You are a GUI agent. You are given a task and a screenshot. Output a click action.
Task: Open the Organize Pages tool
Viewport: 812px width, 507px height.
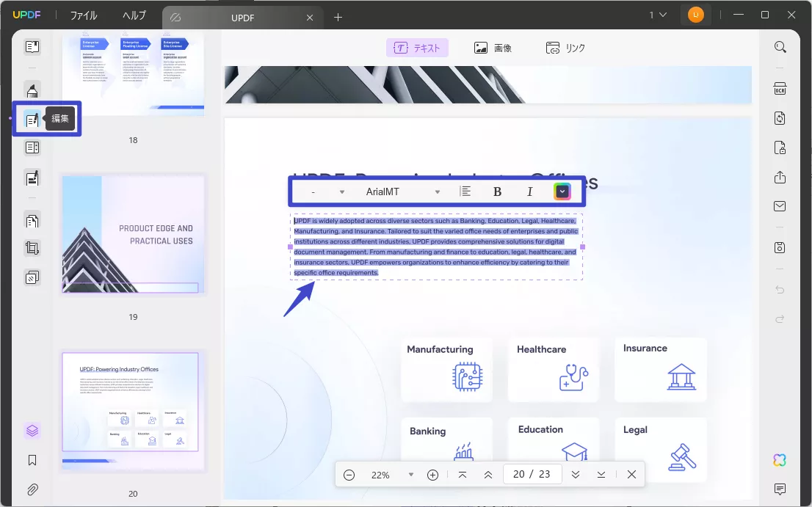point(32,221)
